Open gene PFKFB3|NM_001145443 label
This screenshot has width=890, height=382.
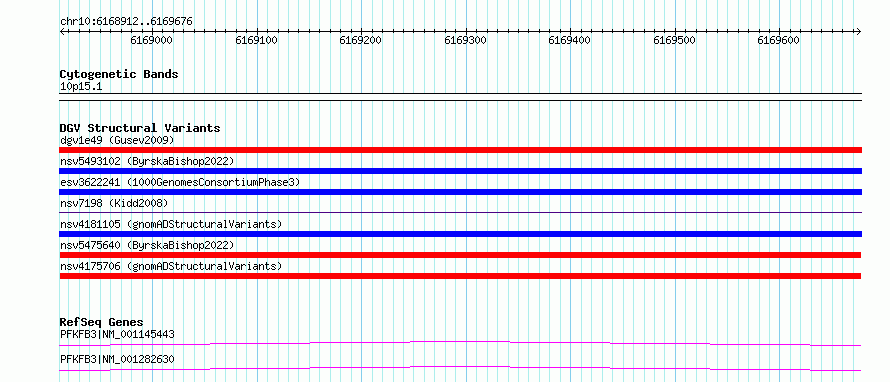(x=117, y=334)
